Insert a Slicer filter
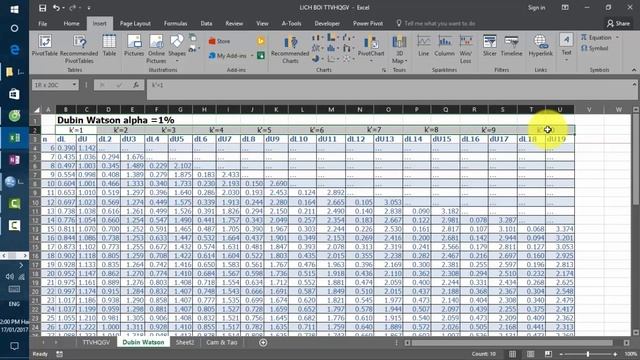 pos(489,46)
